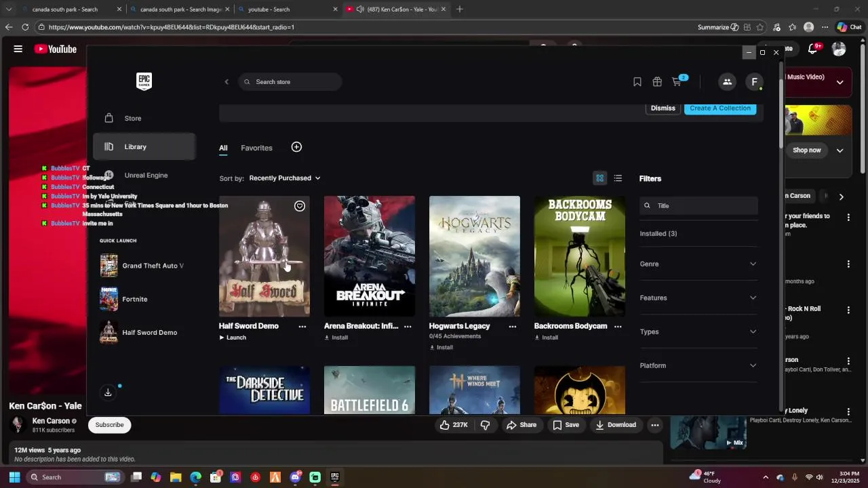Quick launch Grand Theft Auto V

click(x=142, y=266)
